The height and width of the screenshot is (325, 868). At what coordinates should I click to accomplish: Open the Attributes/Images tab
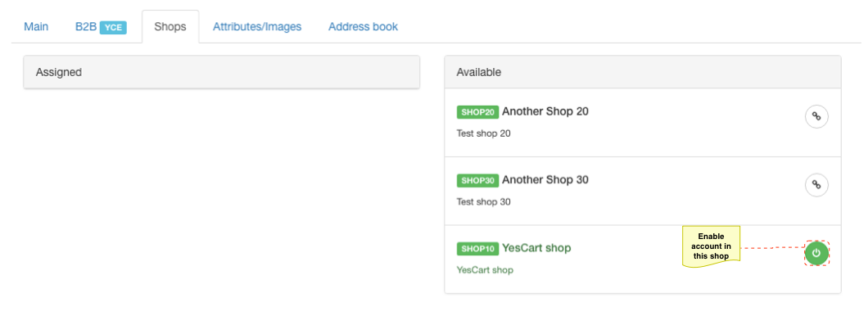pyautogui.click(x=257, y=26)
